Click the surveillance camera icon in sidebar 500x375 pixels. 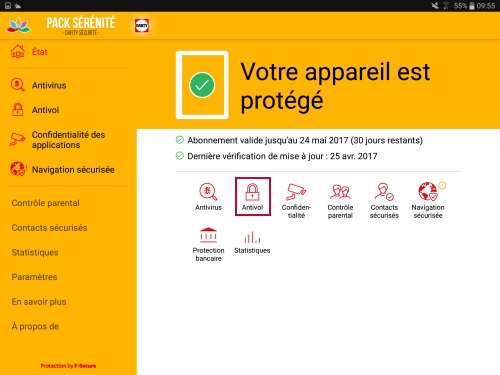pyautogui.click(x=17, y=139)
